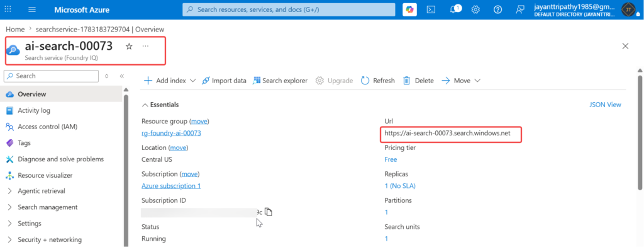Open the Azure subscription 1 link
Screen dimensions: 644x247
pyautogui.click(x=171, y=186)
